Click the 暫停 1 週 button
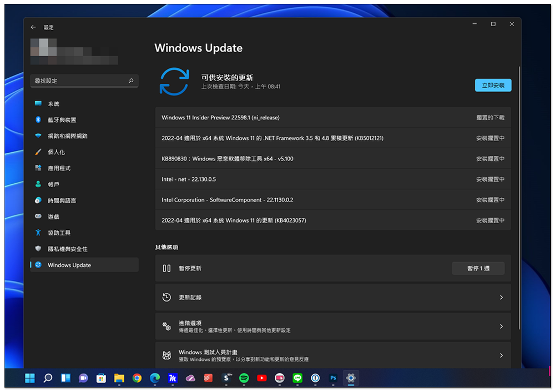Screen dimensions: 555x392 pyautogui.click(x=478, y=268)
